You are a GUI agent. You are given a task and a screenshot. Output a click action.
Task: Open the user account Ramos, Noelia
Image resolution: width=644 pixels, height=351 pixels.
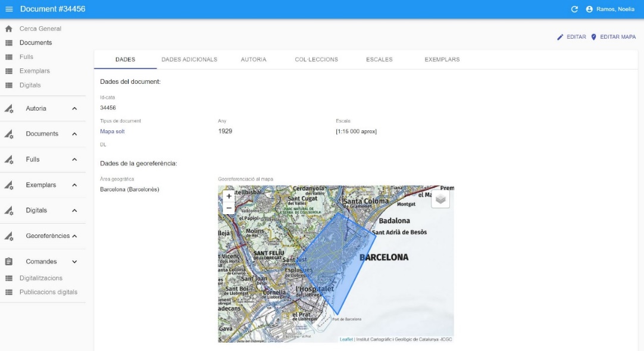(610, 9)
